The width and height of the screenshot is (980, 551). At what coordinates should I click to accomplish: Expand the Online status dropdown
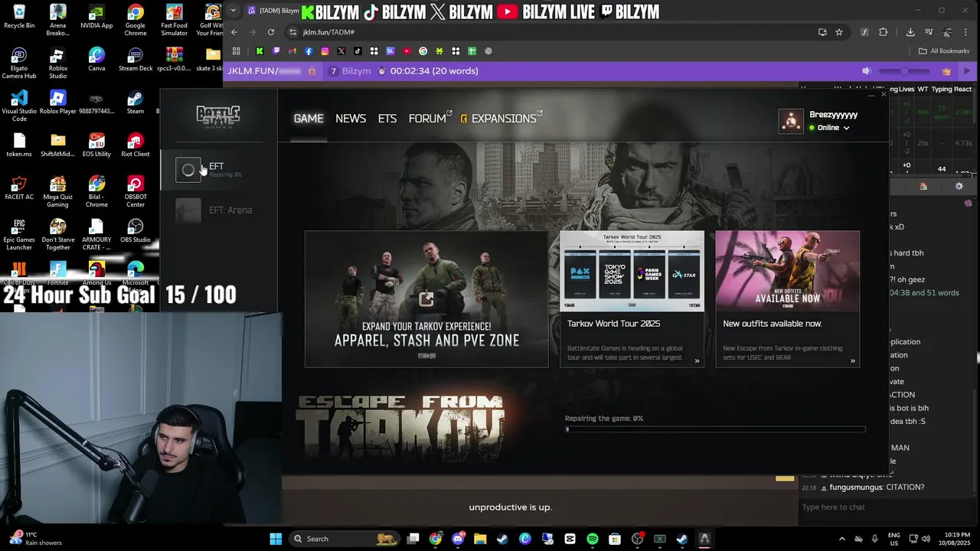(x=829, y=128)
